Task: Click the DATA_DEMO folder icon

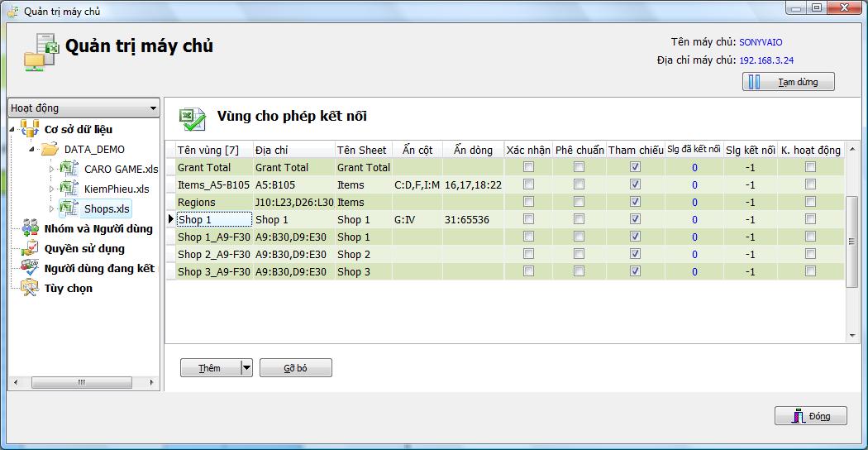Action: point(50,150)
